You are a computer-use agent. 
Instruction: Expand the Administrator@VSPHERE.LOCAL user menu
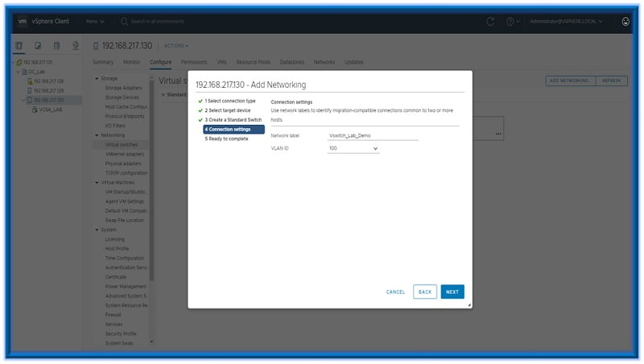coord(569,21)
